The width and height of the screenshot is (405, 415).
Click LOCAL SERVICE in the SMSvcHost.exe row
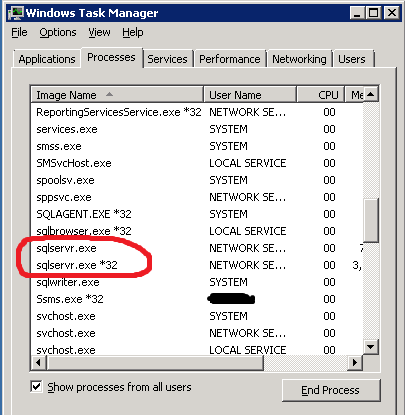248,163
